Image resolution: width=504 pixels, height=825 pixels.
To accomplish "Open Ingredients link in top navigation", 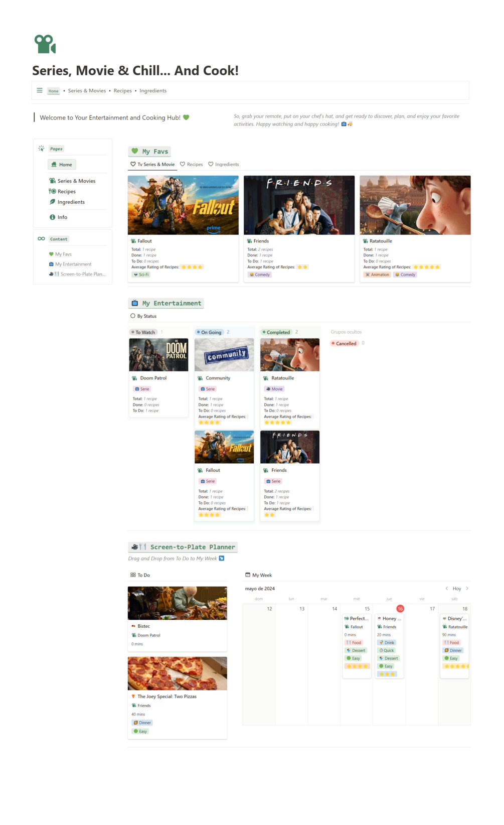I will click(153, 91).
